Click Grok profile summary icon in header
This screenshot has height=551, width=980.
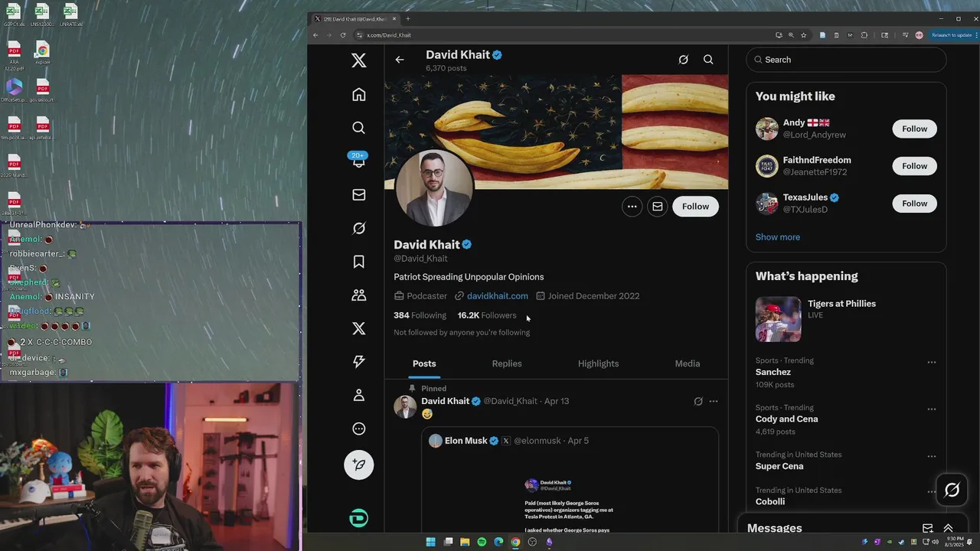683,60
